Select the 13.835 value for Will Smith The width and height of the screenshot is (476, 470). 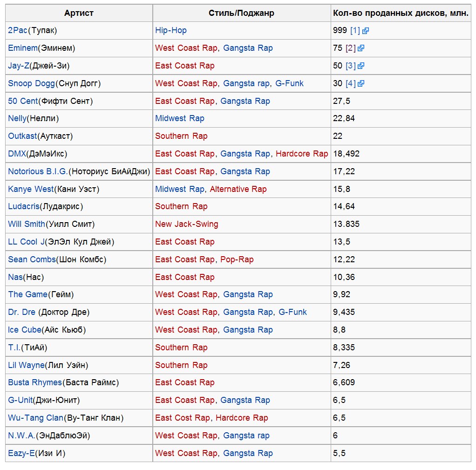[x=347, y=224]
